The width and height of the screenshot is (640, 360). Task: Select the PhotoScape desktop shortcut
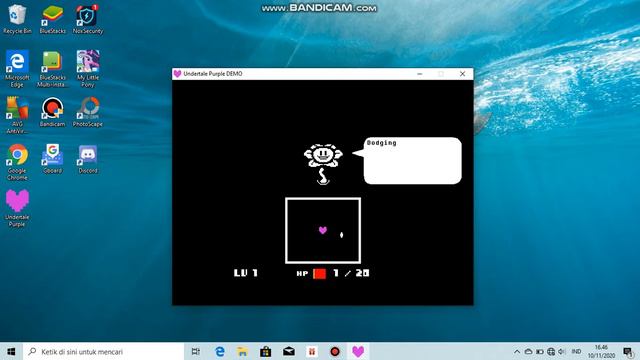tap(88, 112)
